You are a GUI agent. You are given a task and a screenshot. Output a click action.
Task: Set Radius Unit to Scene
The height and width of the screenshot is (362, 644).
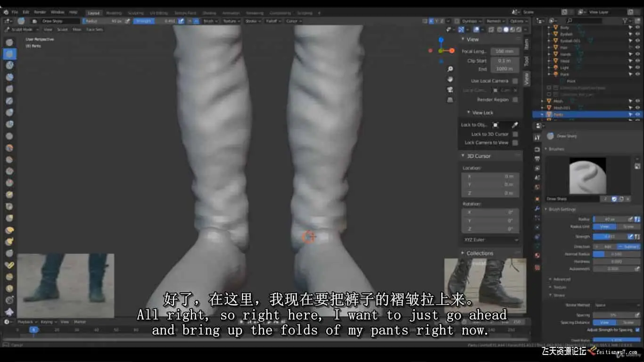[x=628, y=227]
